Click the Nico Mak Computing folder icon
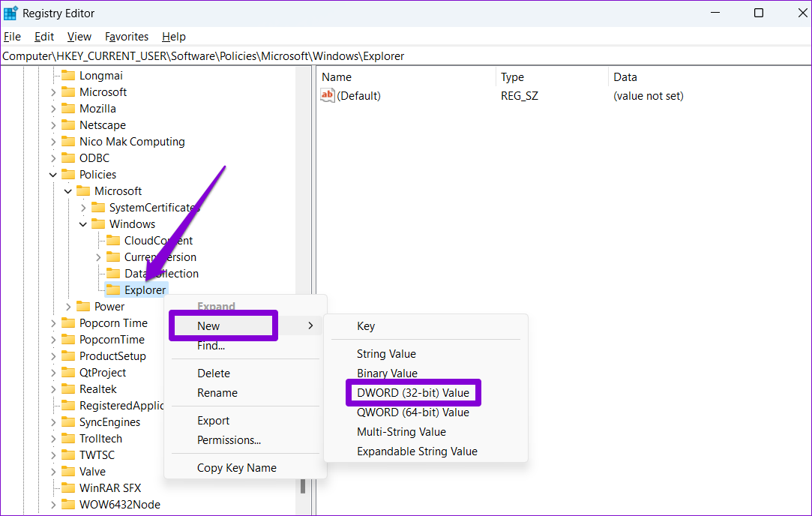 [x=68, y=141]
